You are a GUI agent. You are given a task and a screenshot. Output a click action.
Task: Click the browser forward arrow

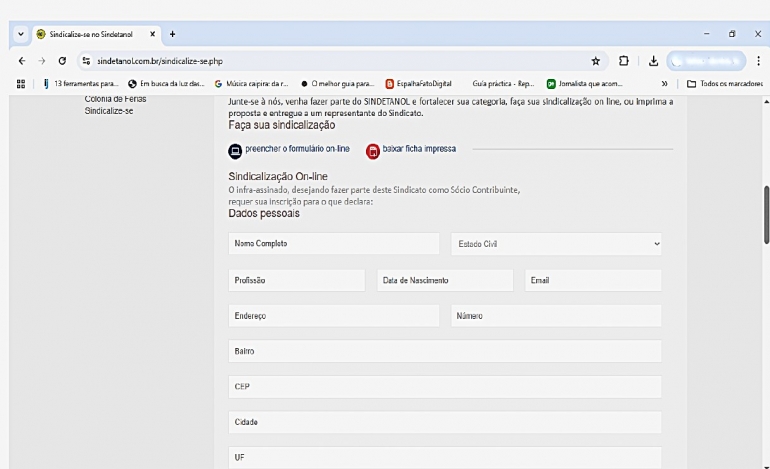pos(42,61)
